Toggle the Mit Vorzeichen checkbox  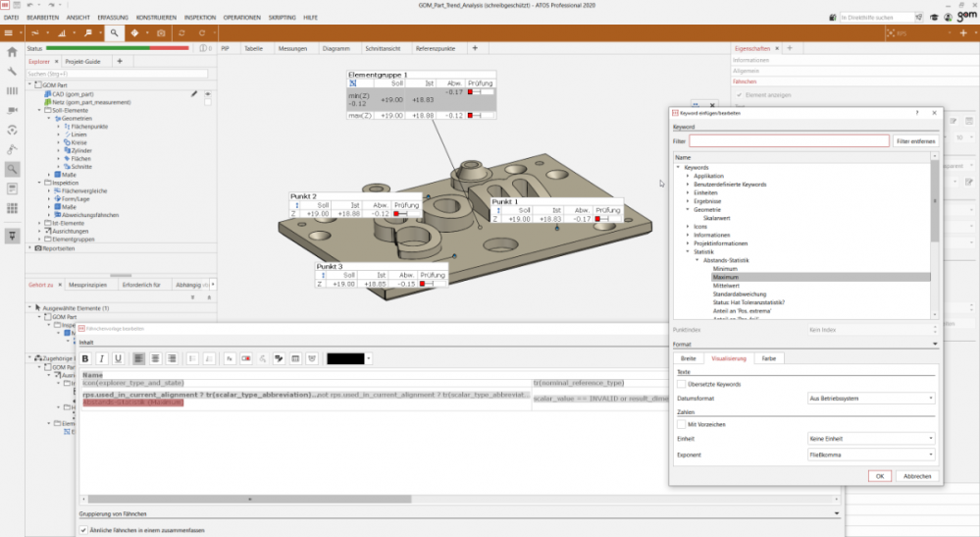pyautogui.click(x=682, y=423)
